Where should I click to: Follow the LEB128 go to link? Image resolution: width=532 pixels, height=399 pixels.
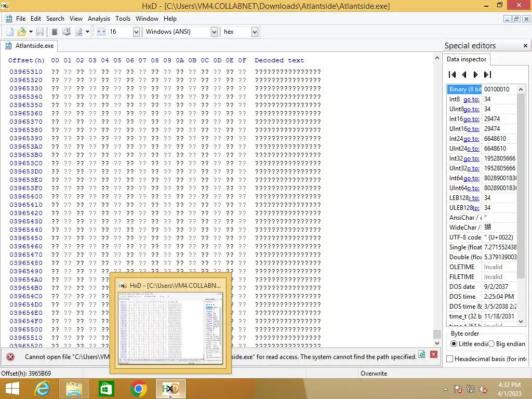[x=474, y=198]
